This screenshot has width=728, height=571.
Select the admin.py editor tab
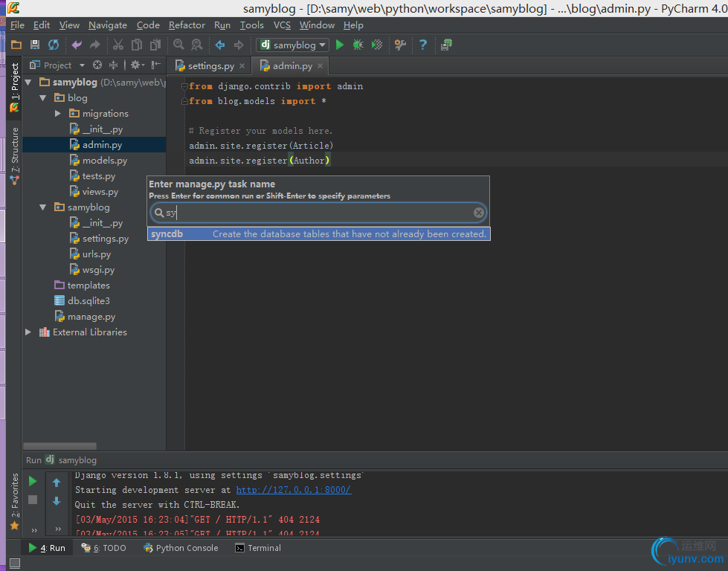pos(291,66)
